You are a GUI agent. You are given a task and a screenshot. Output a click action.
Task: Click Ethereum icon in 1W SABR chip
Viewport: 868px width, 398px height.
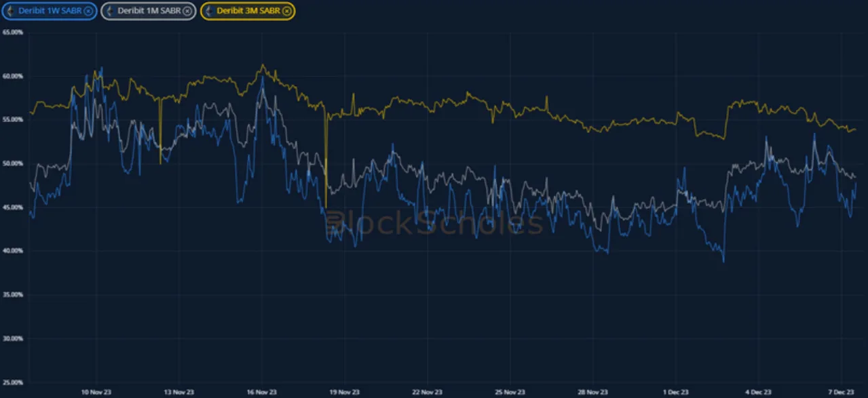11,11
